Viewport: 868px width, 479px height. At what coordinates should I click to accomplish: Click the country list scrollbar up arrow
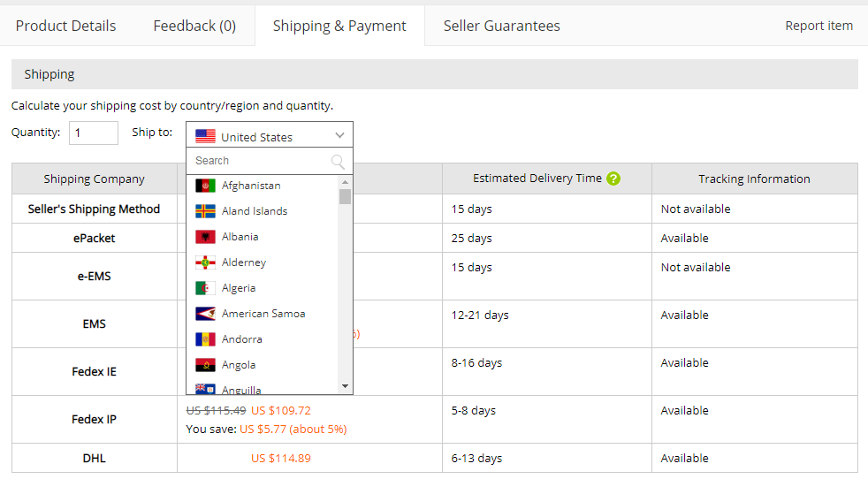coord(345,183)
